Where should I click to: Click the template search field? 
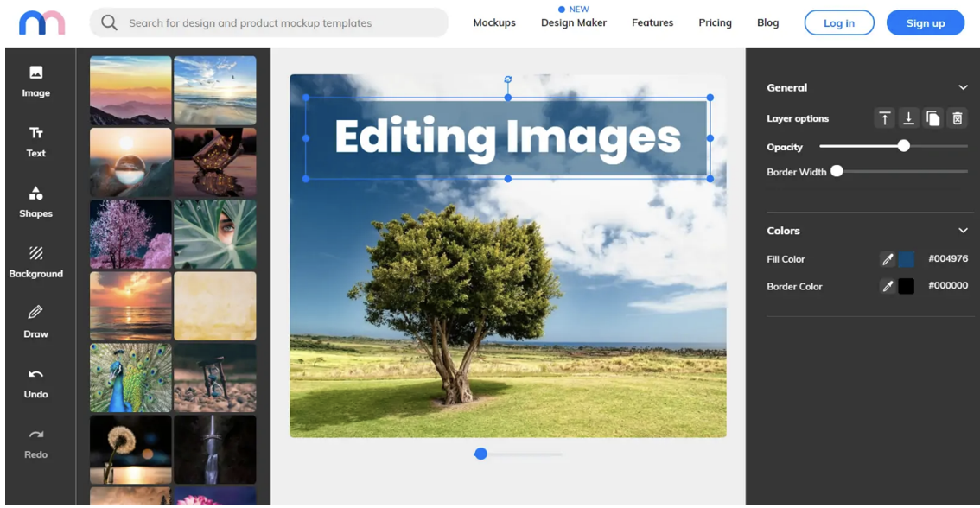click(x=269, y=23)
